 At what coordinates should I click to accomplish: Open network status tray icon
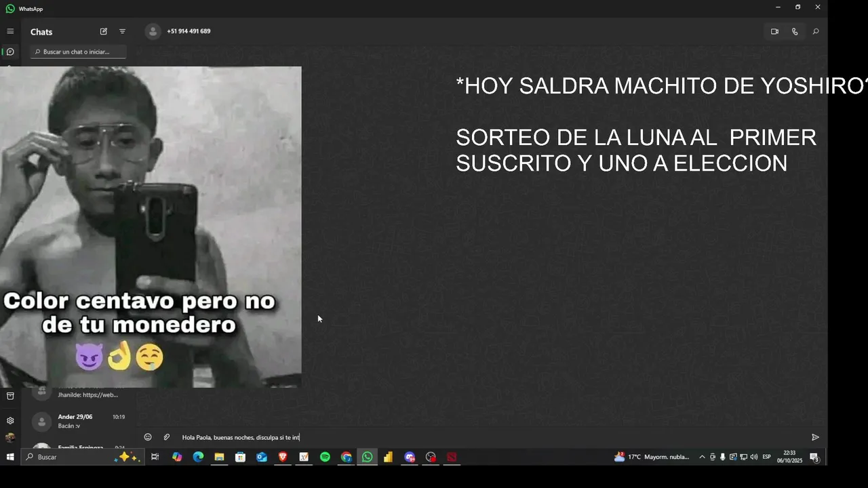(743, 457)
